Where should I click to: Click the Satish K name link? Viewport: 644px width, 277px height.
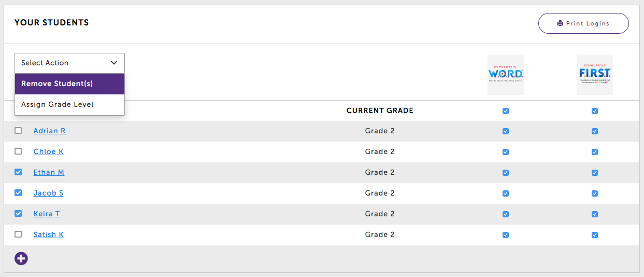[48, 234]
